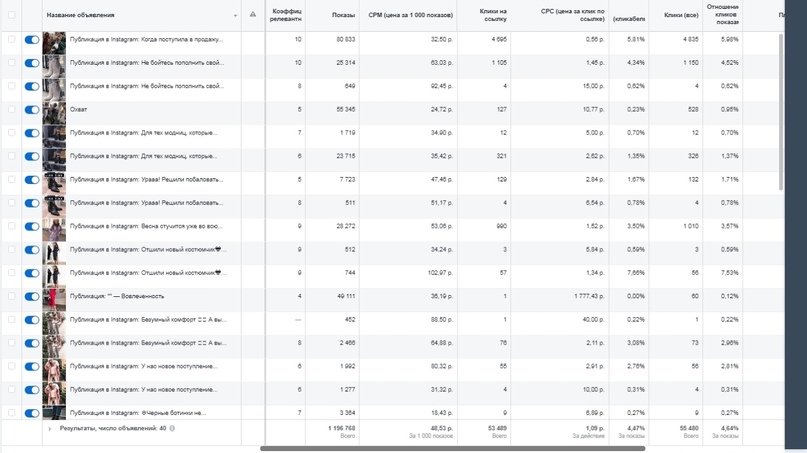This screenshot has width=807, height=453.
Task: Select checkbox for 'Охват' ad row
Action: 11,109
